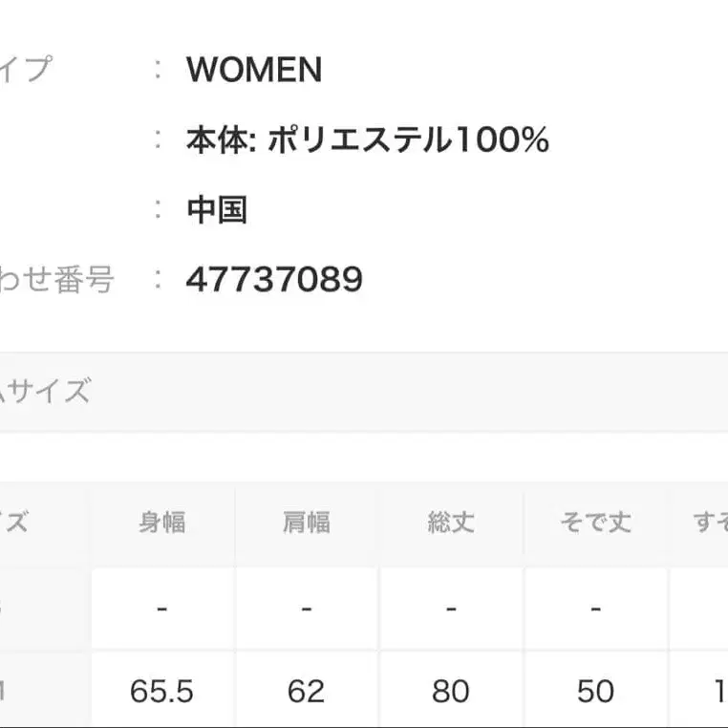Click the 身幅 column header
The image size is (728, 728).
coord(161,523)
